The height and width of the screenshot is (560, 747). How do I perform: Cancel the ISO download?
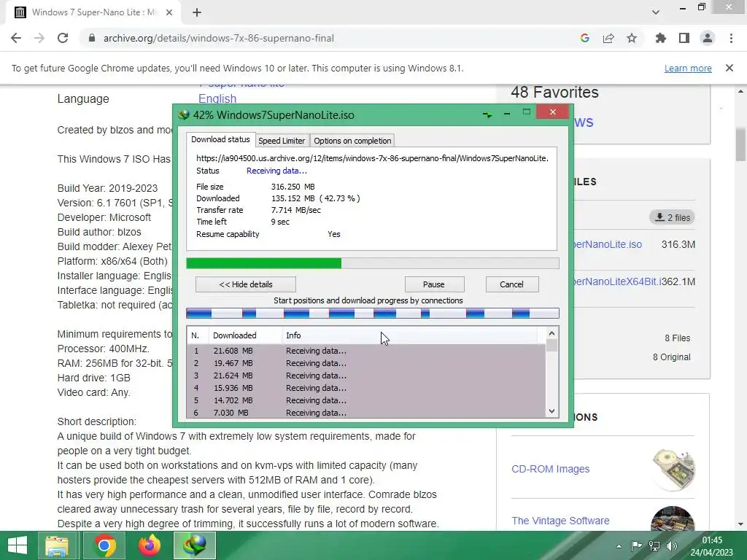(511, 284)
